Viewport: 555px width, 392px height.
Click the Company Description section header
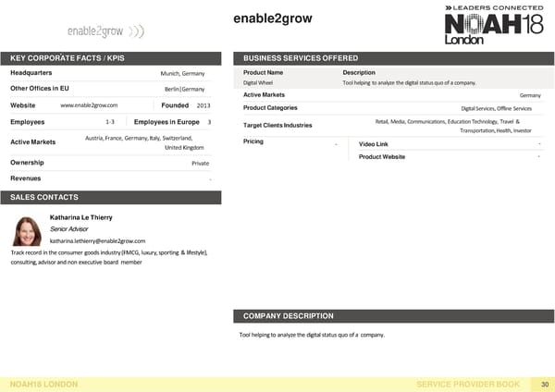[288, 316]
